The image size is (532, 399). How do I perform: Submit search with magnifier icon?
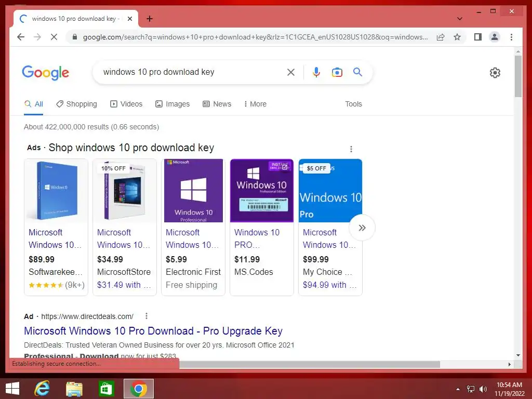click(357, 72)
